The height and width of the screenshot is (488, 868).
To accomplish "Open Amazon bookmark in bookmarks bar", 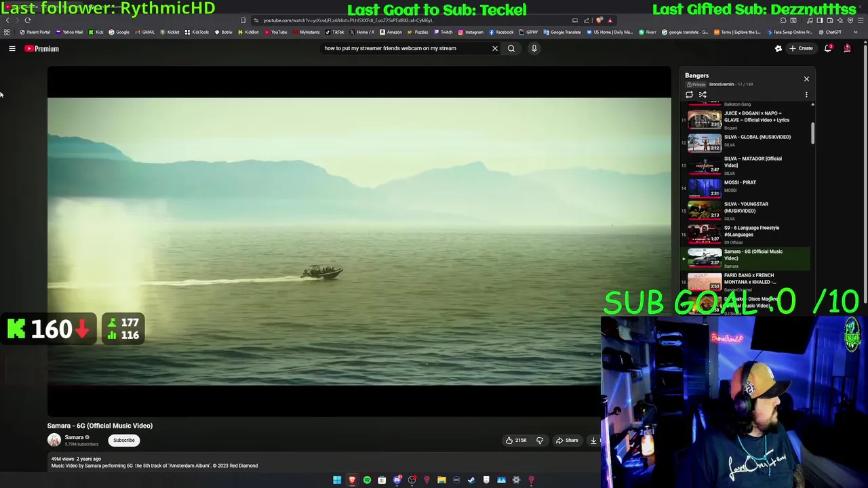I will pos(390,32).
